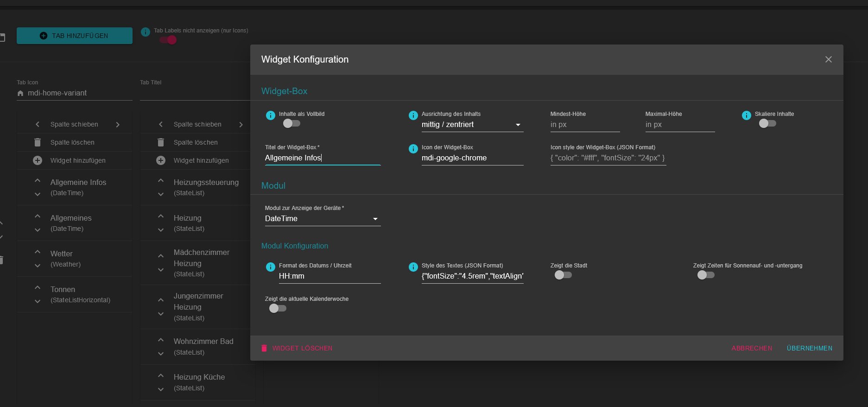Shift second column right arrow

pyautogui.click(x=241, y=124)
